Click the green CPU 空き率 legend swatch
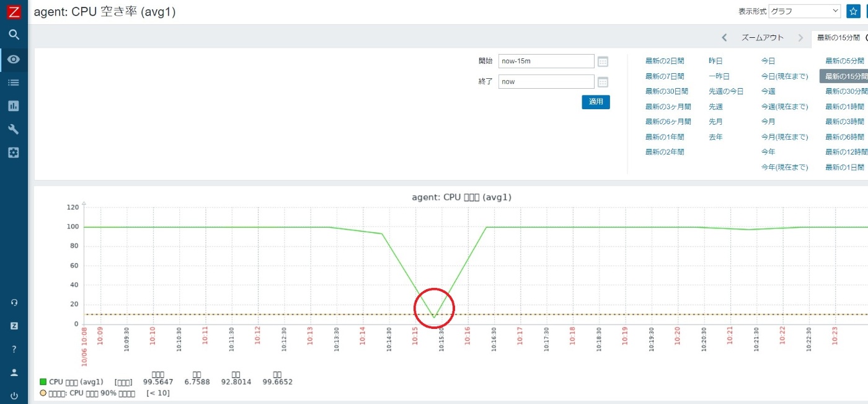This screenshot has width=868, height=404. click(x=42, y=382)
